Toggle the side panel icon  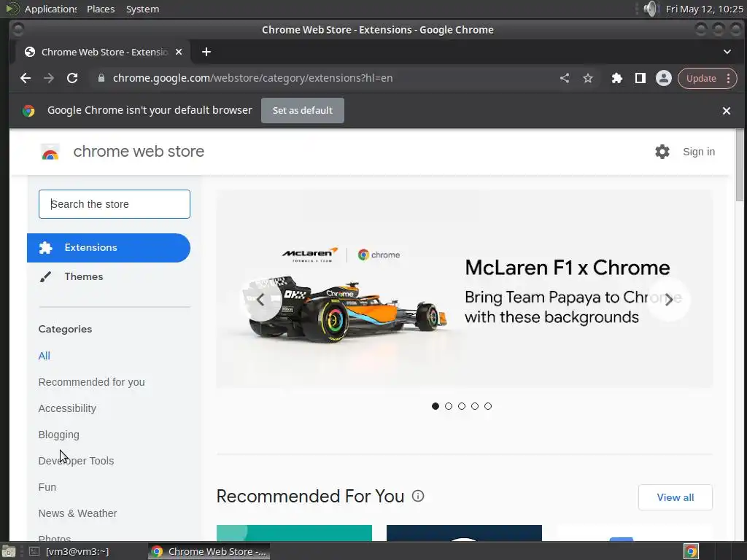(x=640, y=78)
